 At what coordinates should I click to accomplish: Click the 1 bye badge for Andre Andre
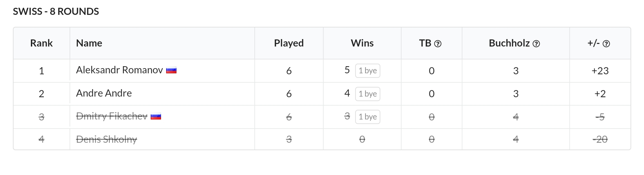(x=368, y=94)
